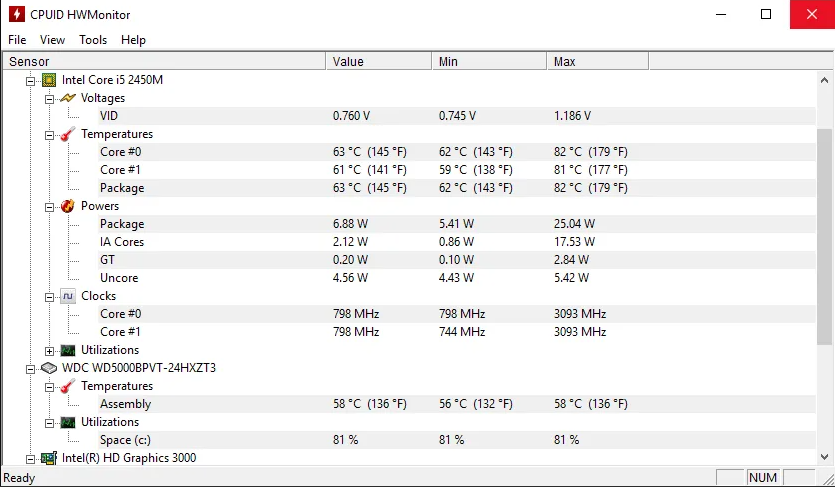Image resolution: width=835 pixels, height=487 pixels.
Task: Click the Value column header
Action: 379,62
